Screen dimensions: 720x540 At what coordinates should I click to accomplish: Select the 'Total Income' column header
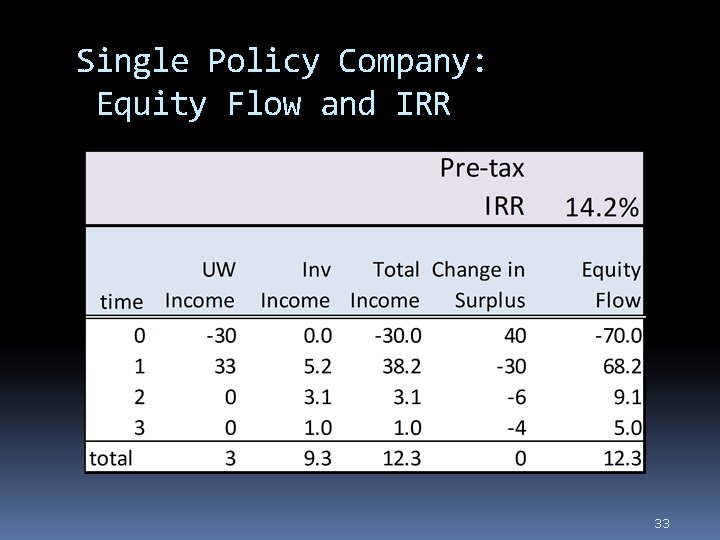click(385, 285)
